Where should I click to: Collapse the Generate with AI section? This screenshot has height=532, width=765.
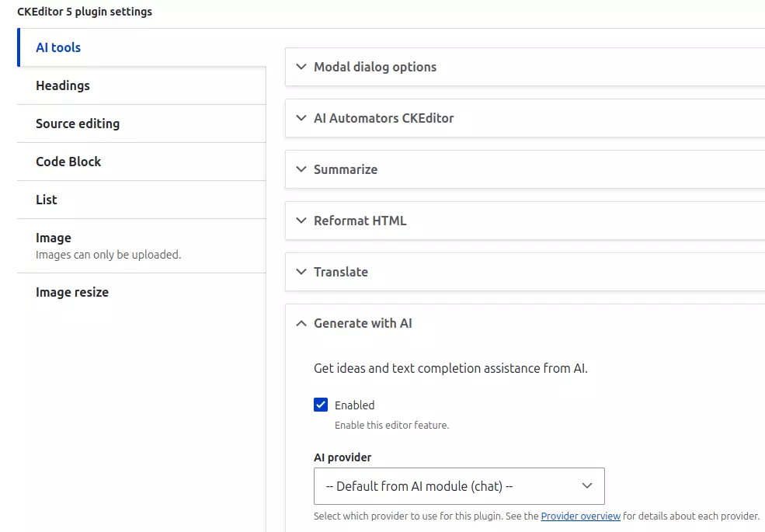click(525, 323)
